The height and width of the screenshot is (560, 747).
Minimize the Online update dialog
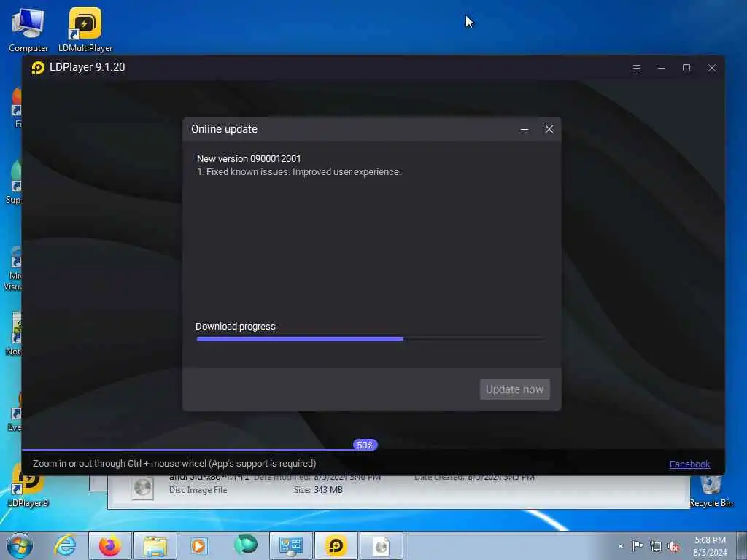(525, 129)
